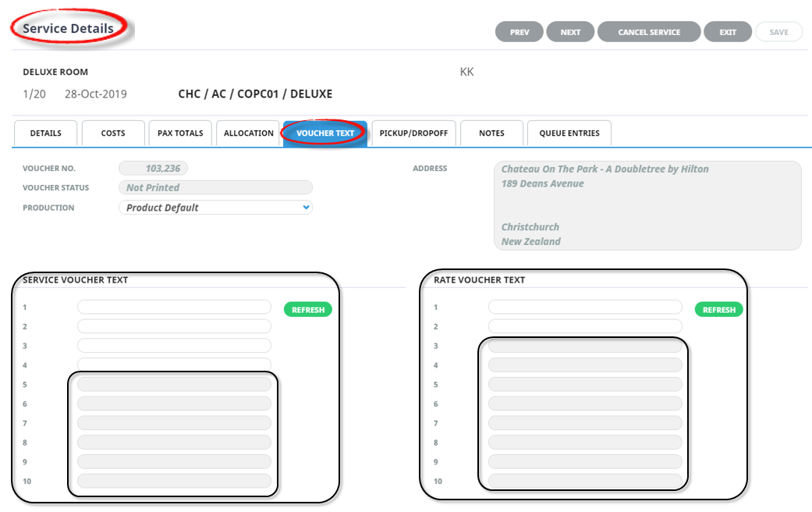The width and height of the screenshot is (812, 512).
Task: Click the VOUCHER TEXT tab
Action: click(325, 133)
